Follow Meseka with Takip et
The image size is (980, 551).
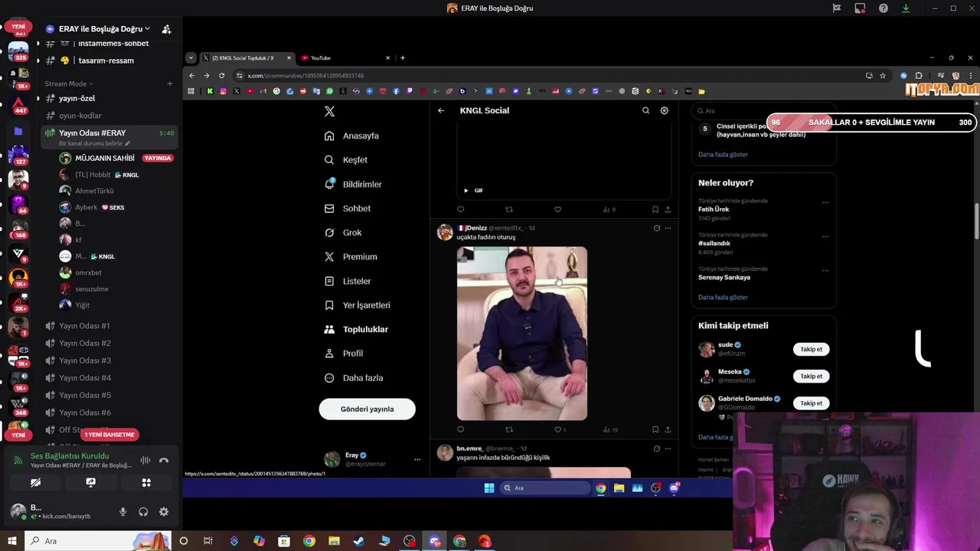tap(811, 376)
